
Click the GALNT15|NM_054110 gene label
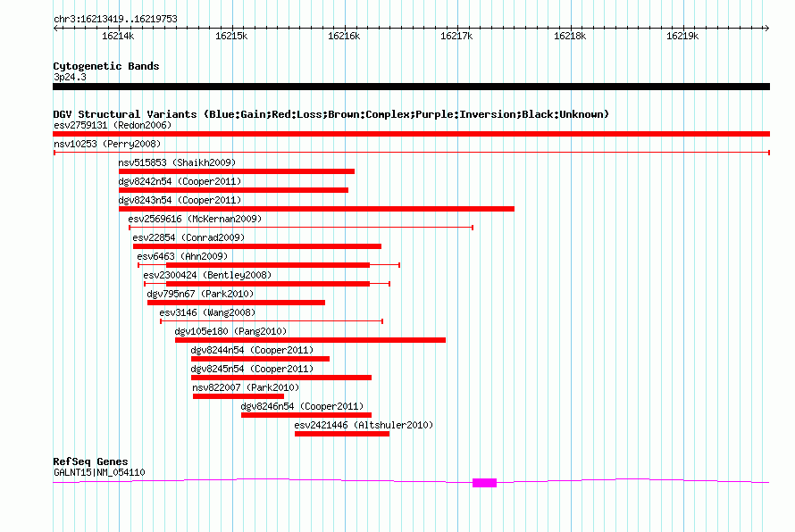coord(99,472)
